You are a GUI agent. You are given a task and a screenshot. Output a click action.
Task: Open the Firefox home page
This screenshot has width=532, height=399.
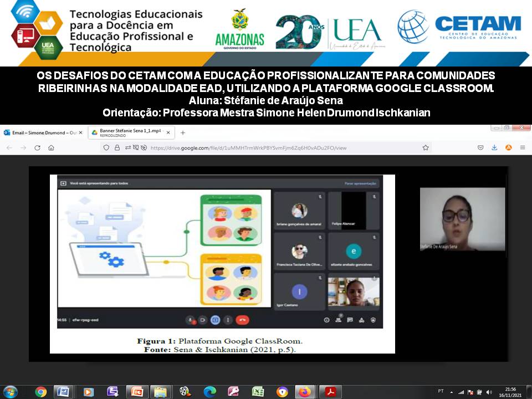click(51, 147)
